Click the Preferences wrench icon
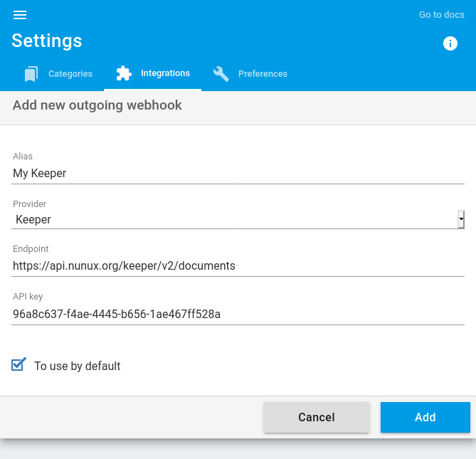The height and width of the screenshot is (459, 476). (221, 74)
